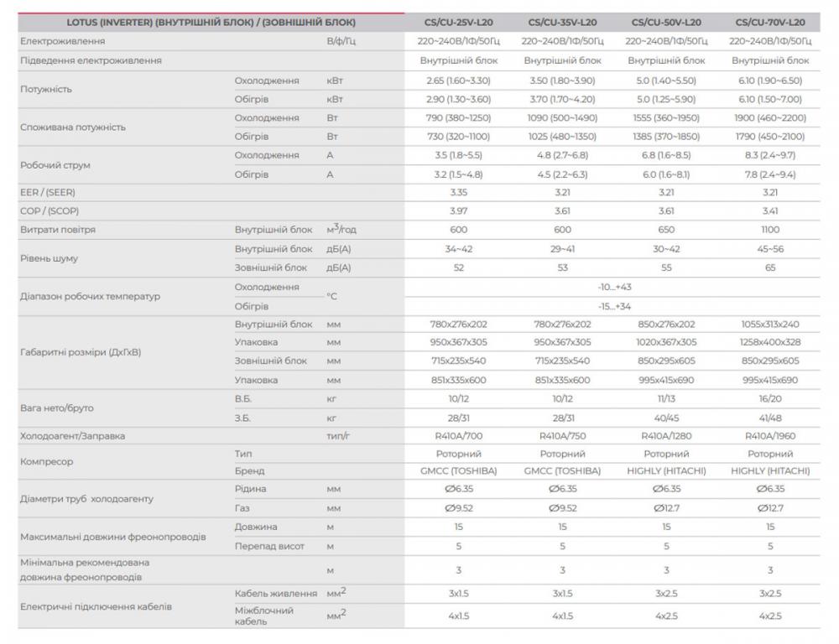Select the CS/CU-35V-L20 column header
839x644 pixels.
[x=562, y=22]
